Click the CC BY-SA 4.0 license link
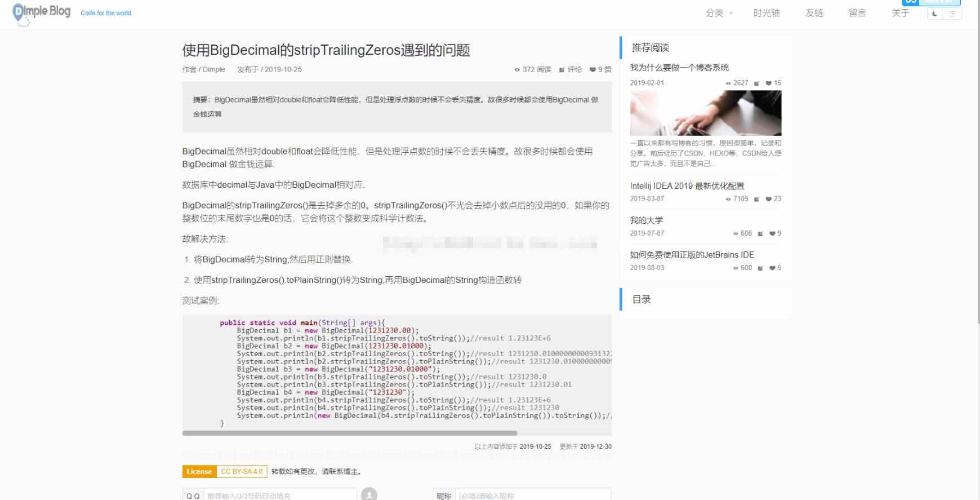This screenshot has height=500, width=980. [x=242, y=471]
